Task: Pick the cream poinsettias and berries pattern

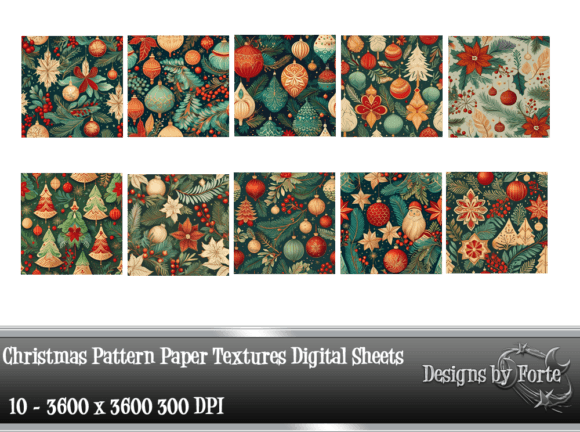Action: point(178,225)
